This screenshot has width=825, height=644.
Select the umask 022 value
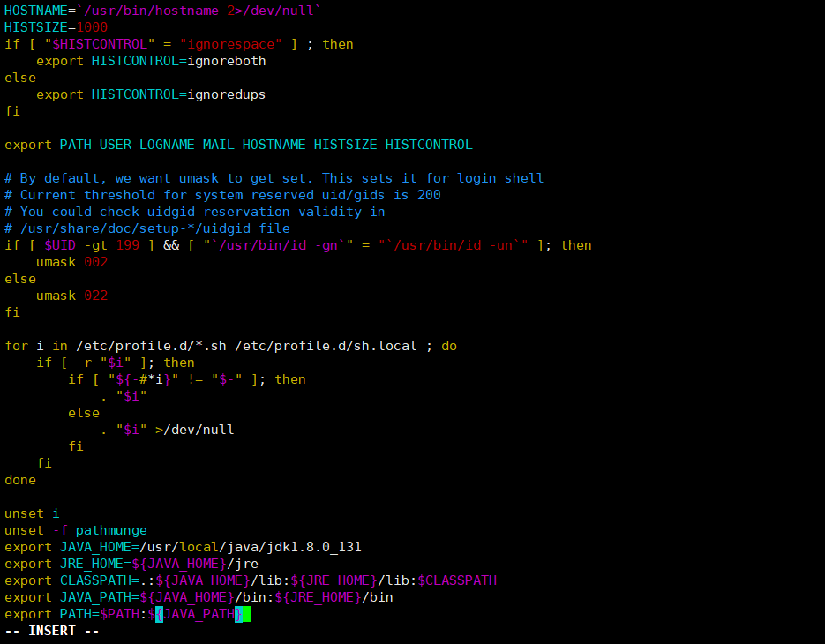(95, 296)
